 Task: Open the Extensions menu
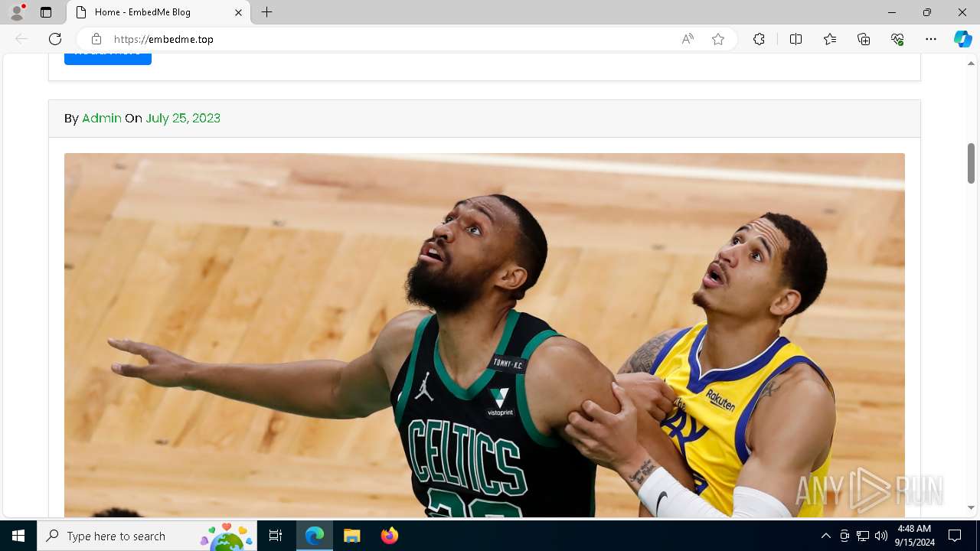coord(759,39)
